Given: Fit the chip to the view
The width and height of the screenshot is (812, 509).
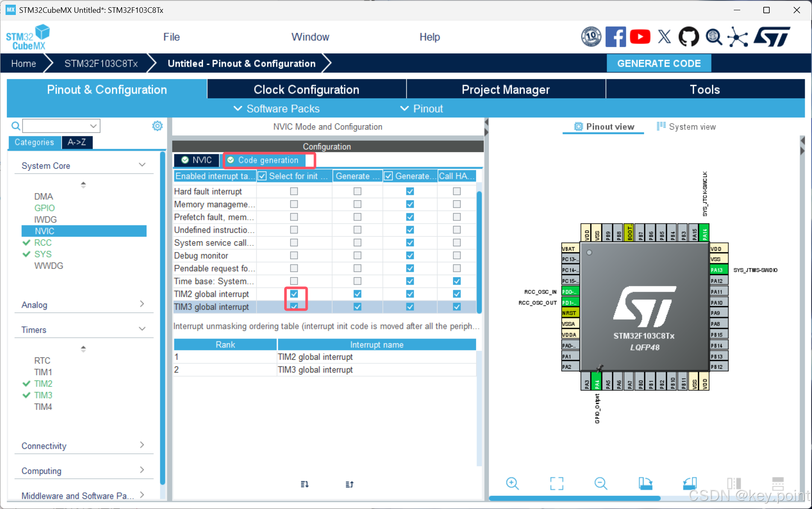Looking at the screenshot, I should (x=556, y=483).
